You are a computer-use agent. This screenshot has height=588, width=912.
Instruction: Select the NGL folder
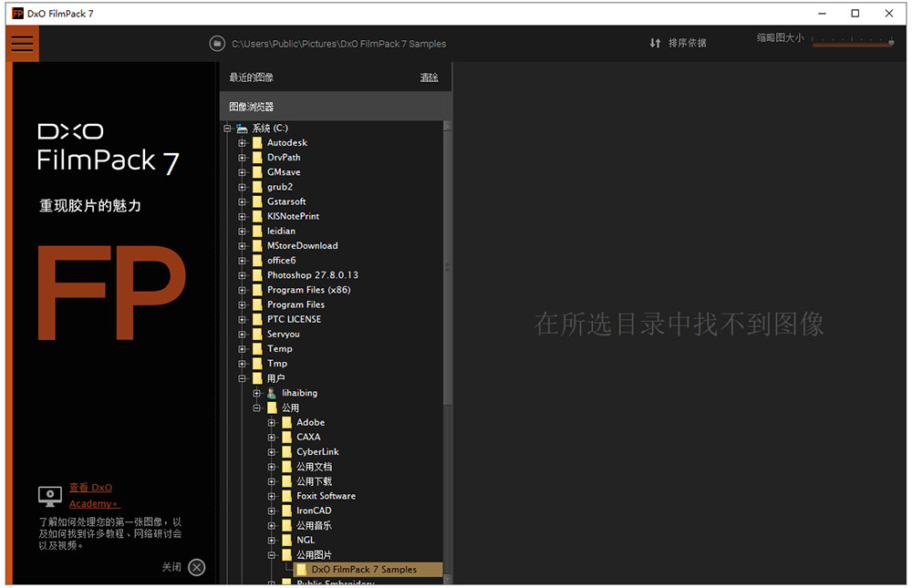pos(306,540)
